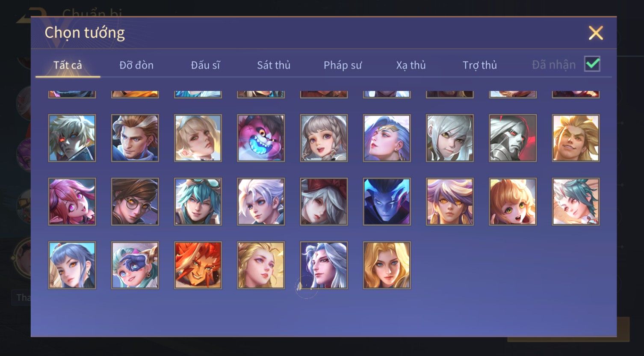Choose the hero wearing round glasses
Image resolution: width=644 pixels, height=356 pixels.
[135, 202]
